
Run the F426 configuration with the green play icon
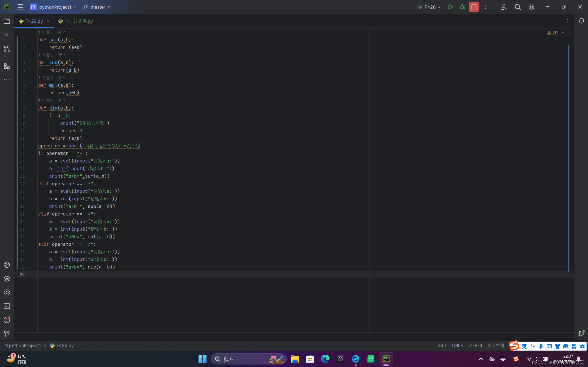[450, 7]
